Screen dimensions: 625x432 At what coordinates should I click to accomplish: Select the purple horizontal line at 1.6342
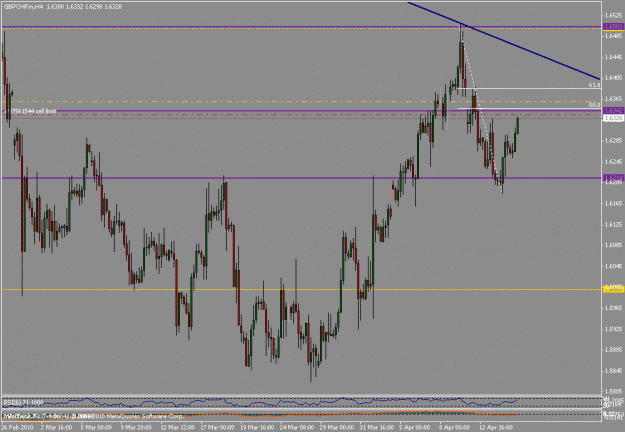tap(301, 110)
